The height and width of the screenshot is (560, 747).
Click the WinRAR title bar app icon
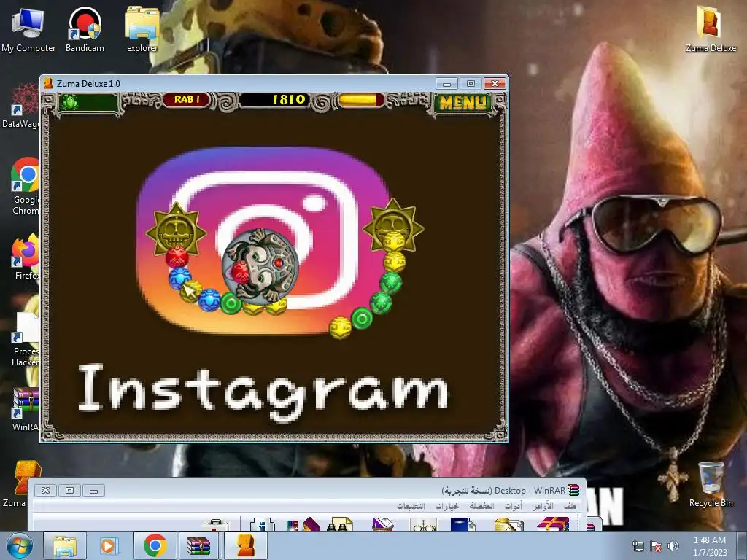(573, 490)
